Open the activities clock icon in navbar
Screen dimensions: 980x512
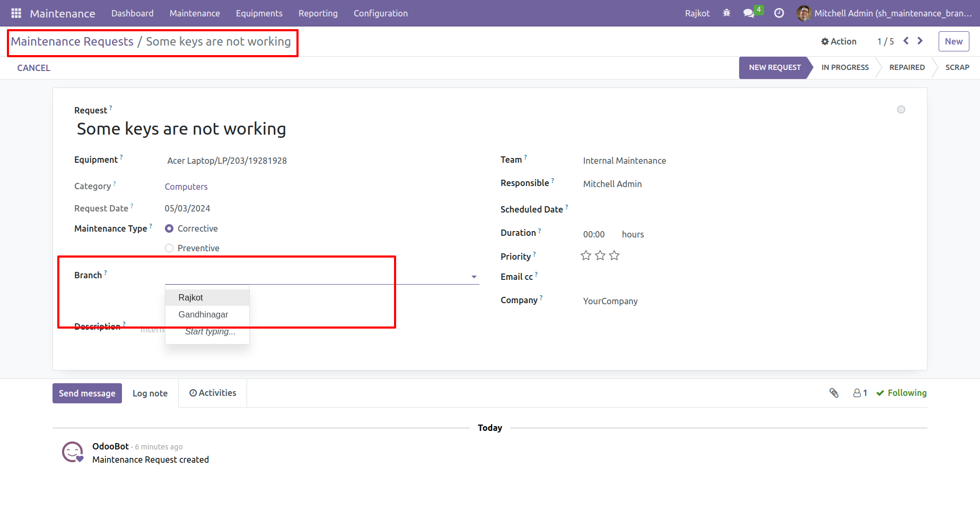pyautogui.click(x=779, y=13)
